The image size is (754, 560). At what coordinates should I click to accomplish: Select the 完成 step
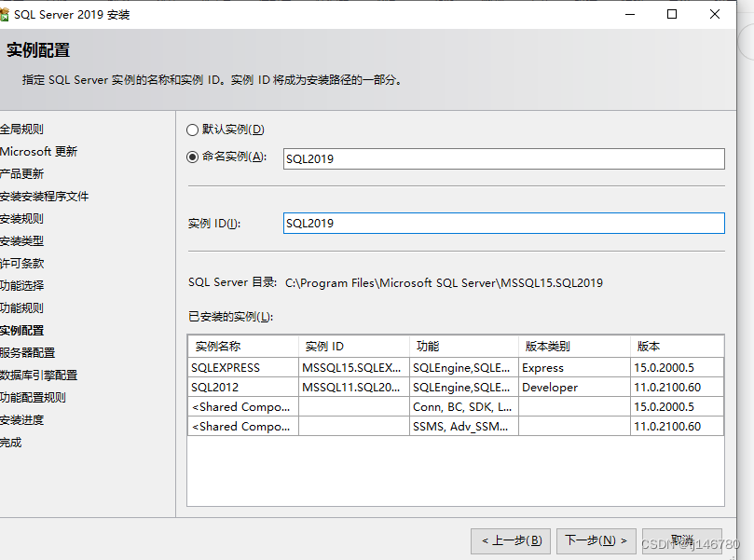pyautogui.click(x=10, y=443)
